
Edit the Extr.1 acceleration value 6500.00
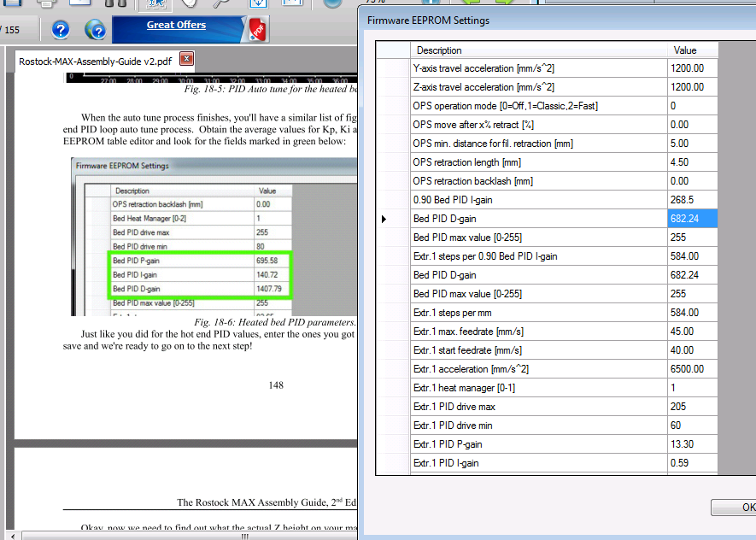(692, 369)
